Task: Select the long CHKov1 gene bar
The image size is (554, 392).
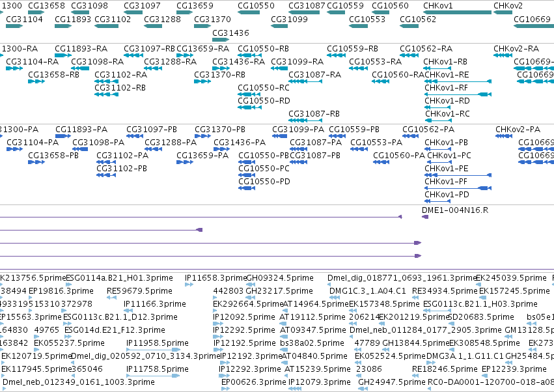Action: click(457, 12)
